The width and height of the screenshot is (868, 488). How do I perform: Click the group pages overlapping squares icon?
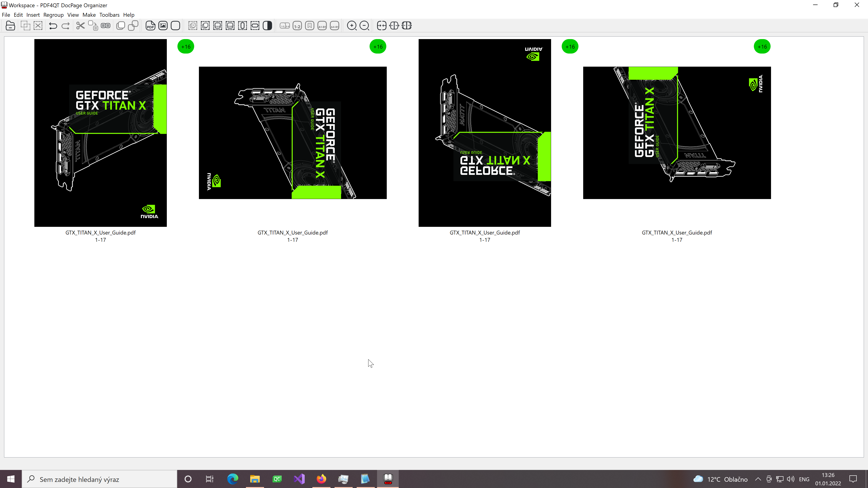pyautogui.click(x=121, y=26)
